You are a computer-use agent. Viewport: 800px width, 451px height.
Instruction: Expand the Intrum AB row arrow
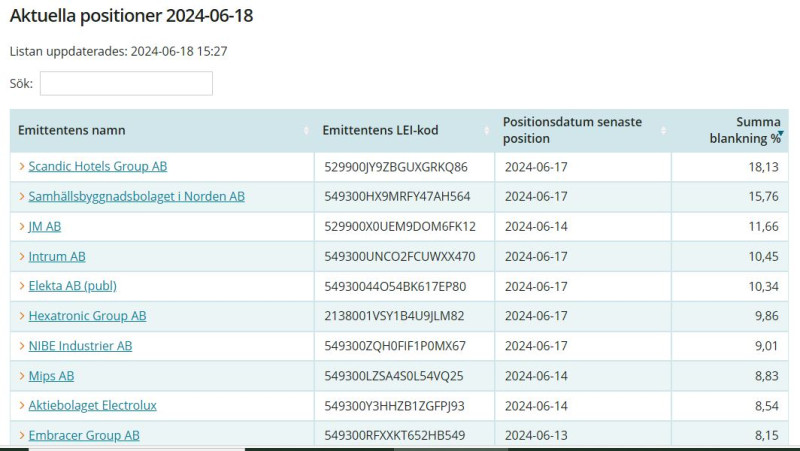[x=21, y=256]
